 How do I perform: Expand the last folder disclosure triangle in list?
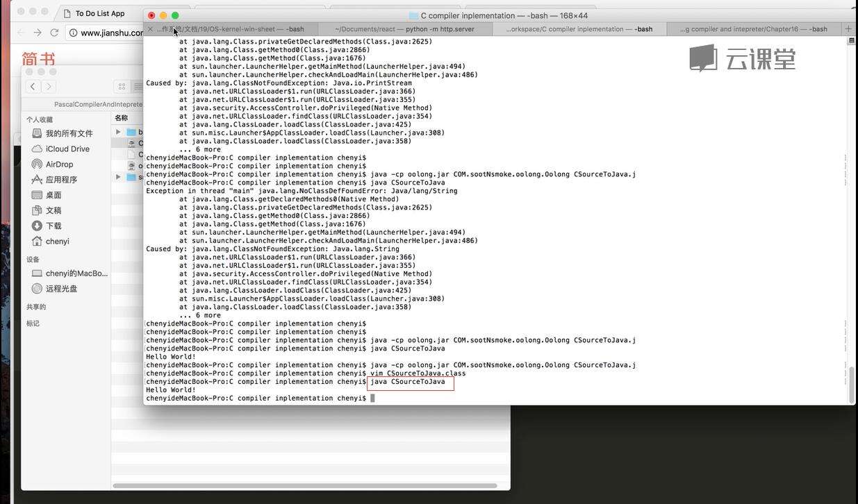pyautogui.click(x=118, y=177)
